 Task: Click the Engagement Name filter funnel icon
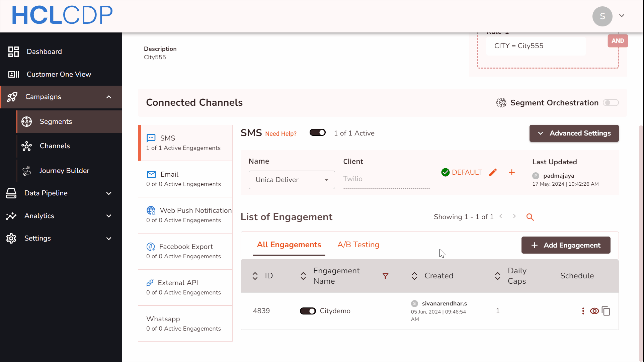click(x=385, y=276)
